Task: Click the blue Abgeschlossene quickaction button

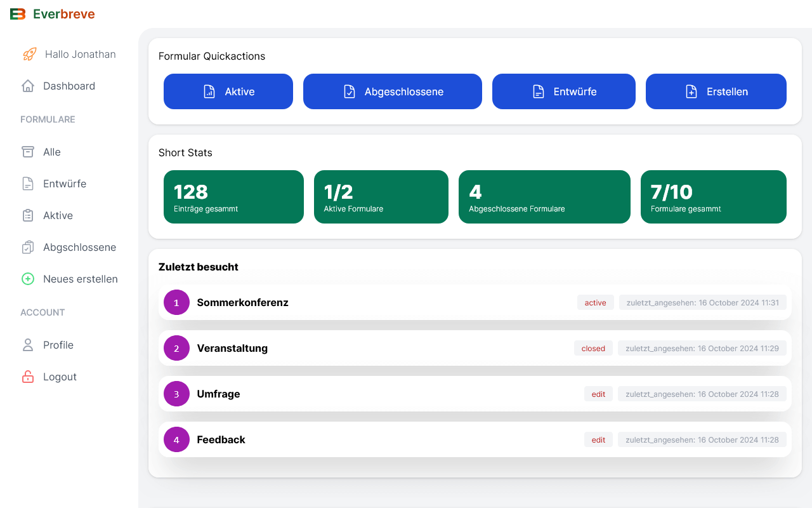Action: click(393, 91)
